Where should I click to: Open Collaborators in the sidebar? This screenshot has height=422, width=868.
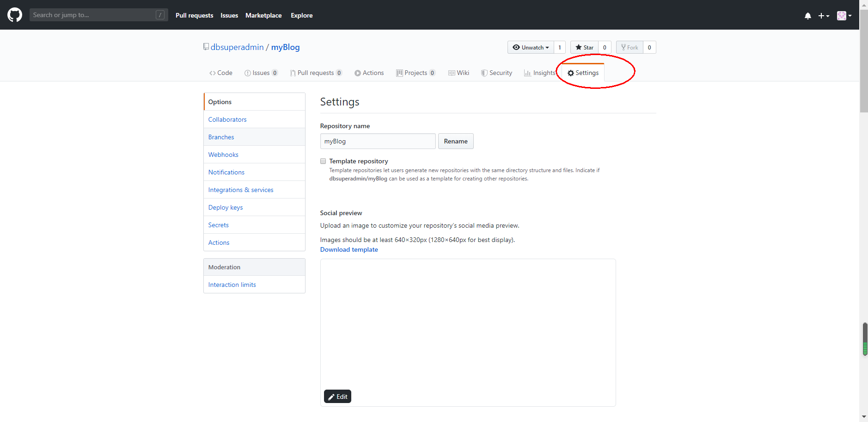(254, 119)
